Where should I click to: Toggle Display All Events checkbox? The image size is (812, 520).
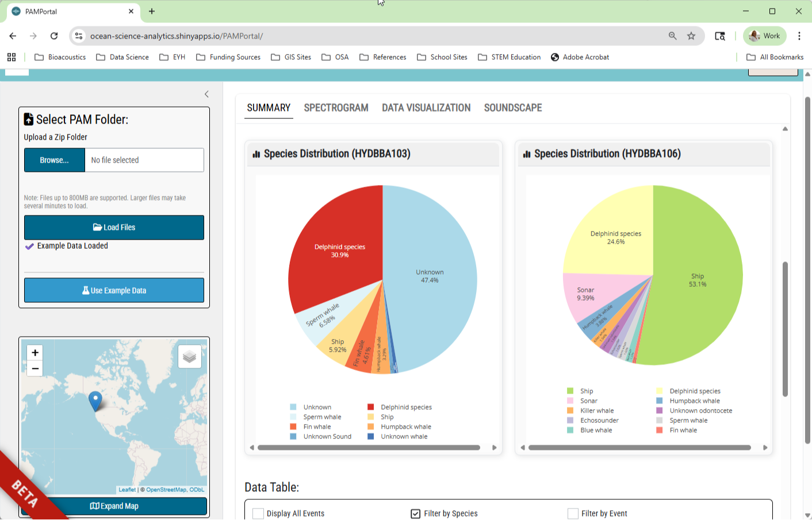click(x=258, y=514)
